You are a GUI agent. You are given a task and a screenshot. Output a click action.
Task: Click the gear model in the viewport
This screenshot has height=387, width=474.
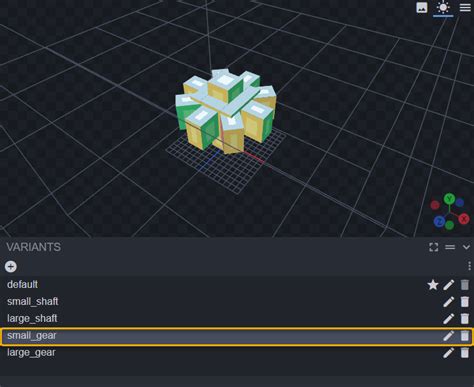click(x=226, y=110)
